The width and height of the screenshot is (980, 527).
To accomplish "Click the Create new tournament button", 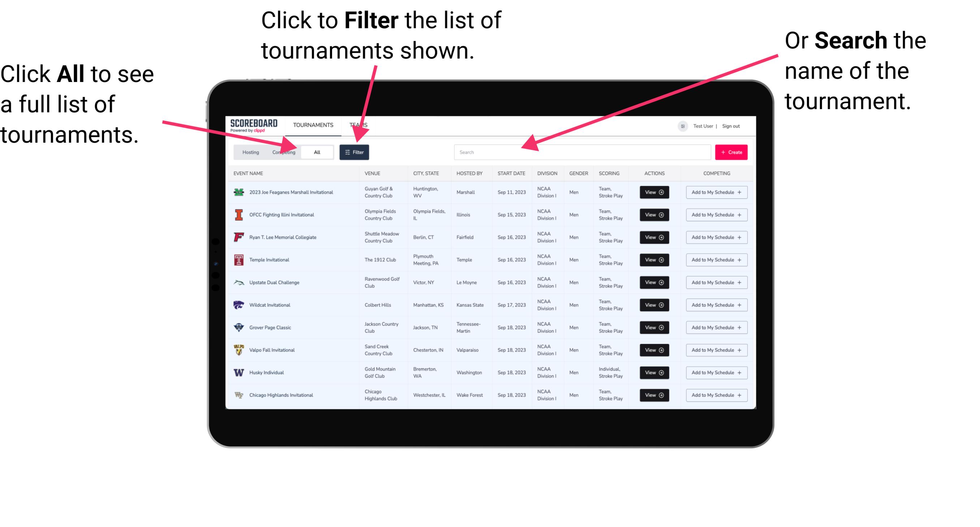I will [x=731, y=152].
